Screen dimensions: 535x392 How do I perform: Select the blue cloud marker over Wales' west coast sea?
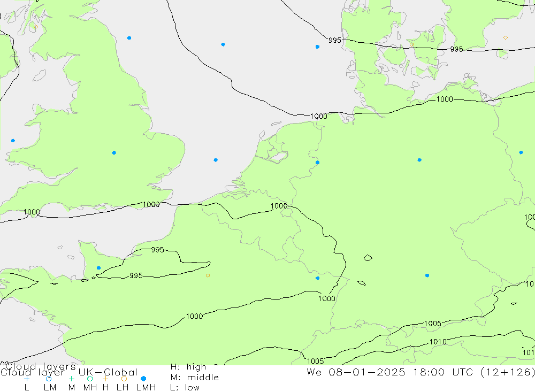pos(13,141)
